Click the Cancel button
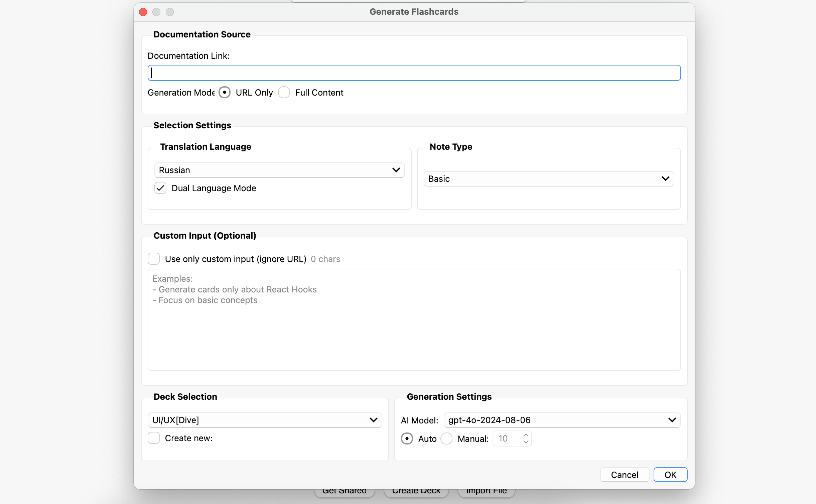This screenshot has height=504, width=816. 624,475
